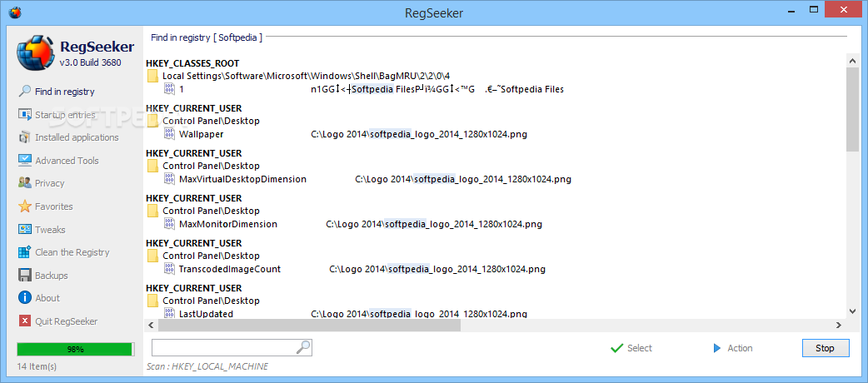Click the Action button label

[740, 348]
